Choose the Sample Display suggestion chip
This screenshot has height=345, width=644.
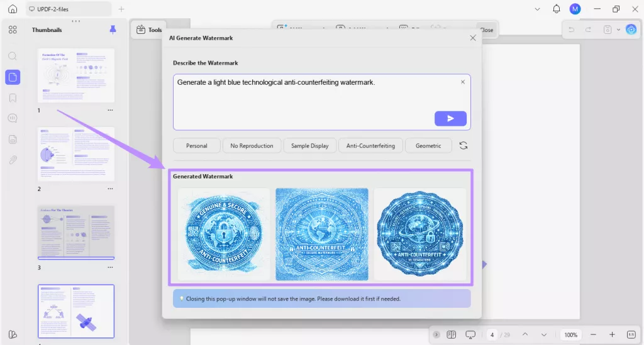coord(309,146)
